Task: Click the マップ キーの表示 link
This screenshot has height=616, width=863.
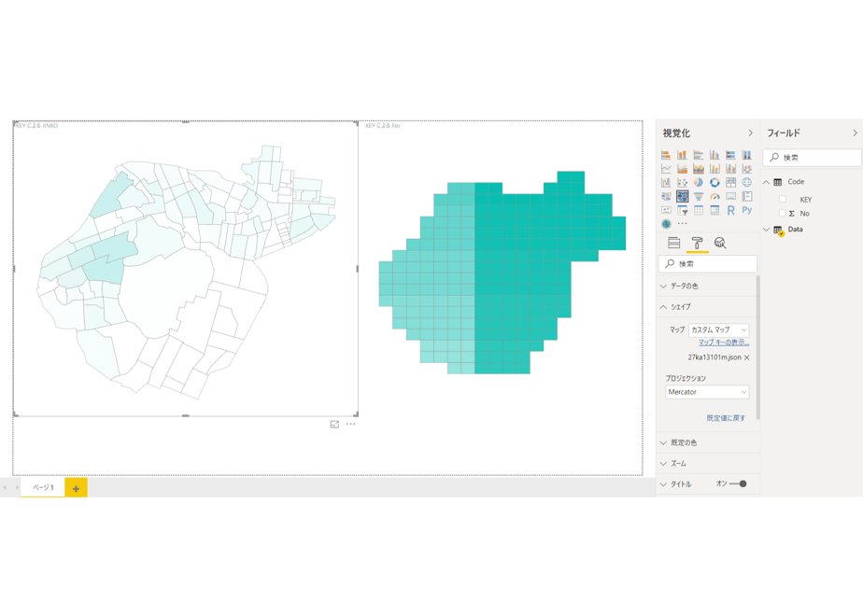Action: click(x=724, y=343)
